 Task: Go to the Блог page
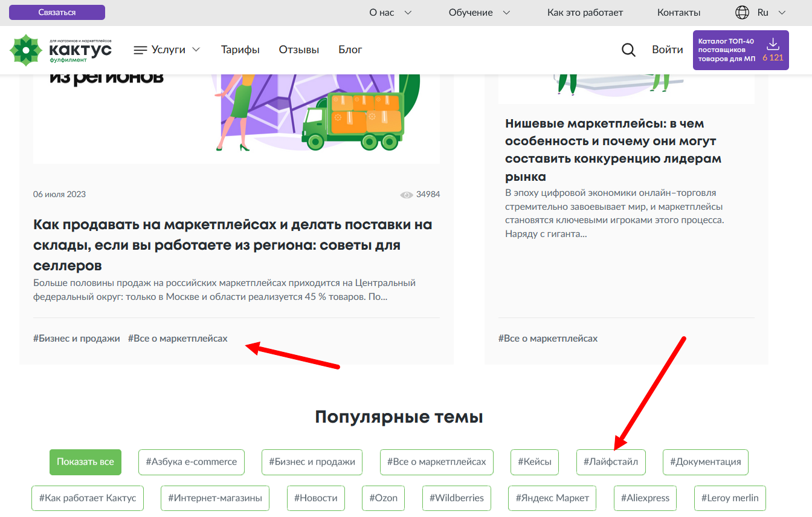[350, 50]
